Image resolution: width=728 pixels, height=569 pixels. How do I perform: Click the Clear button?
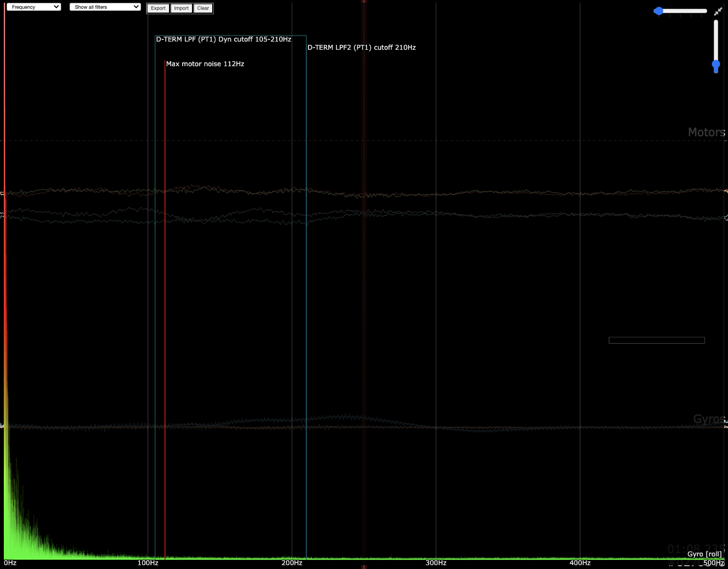[x=203, y=8]
